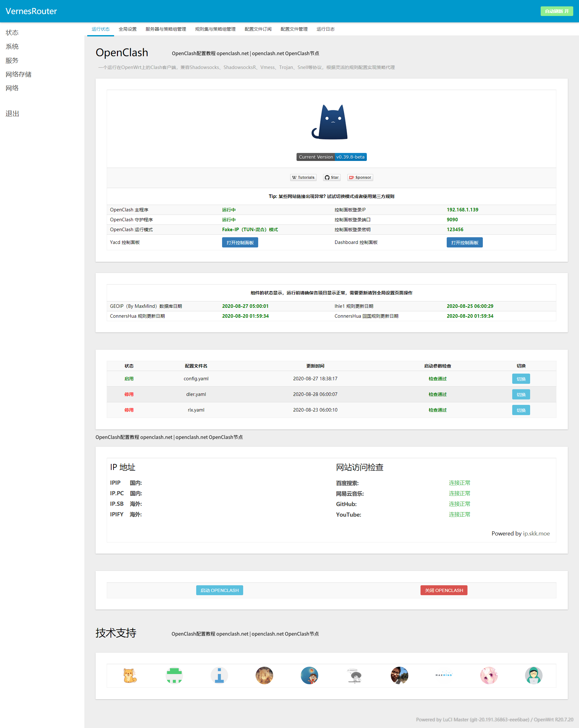Viewport: 579px width, 728px height.
Task: Expand the 状态 sidebar menu
Action: pyautogui.click(x=12, y=33)
